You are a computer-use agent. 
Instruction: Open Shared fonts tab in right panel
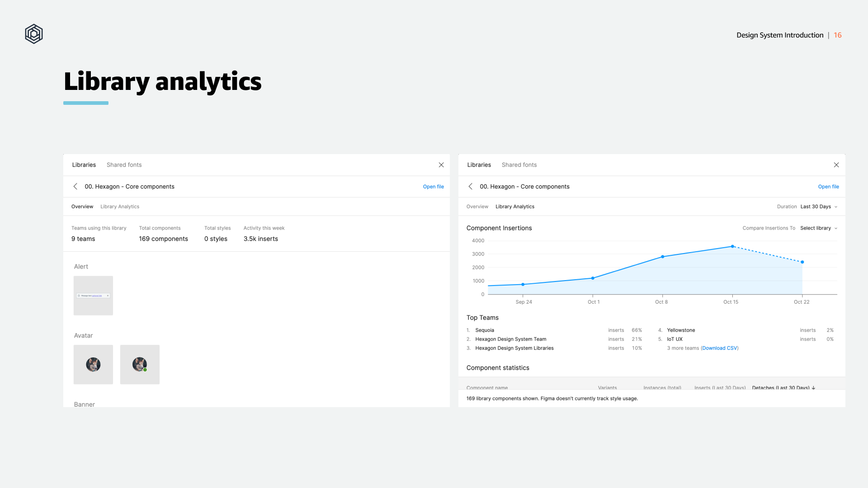pos(519,165)
